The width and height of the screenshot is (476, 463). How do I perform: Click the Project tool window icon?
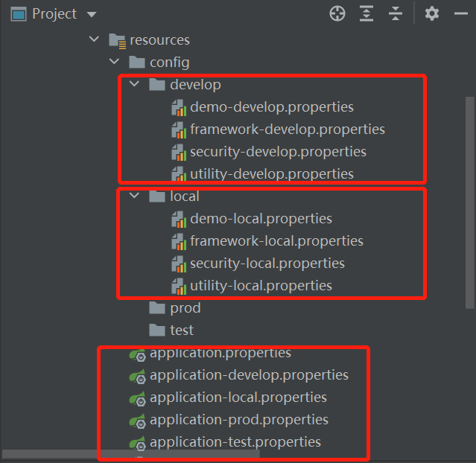coord(19,14)
